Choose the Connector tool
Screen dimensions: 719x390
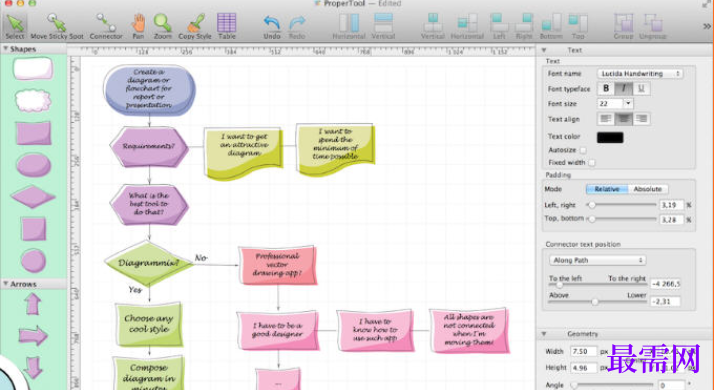point(106,26)
